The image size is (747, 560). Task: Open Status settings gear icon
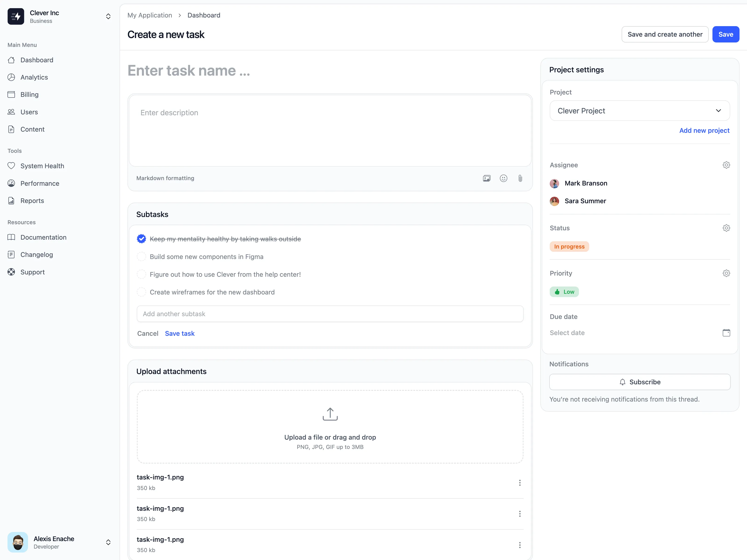(726, 228)
